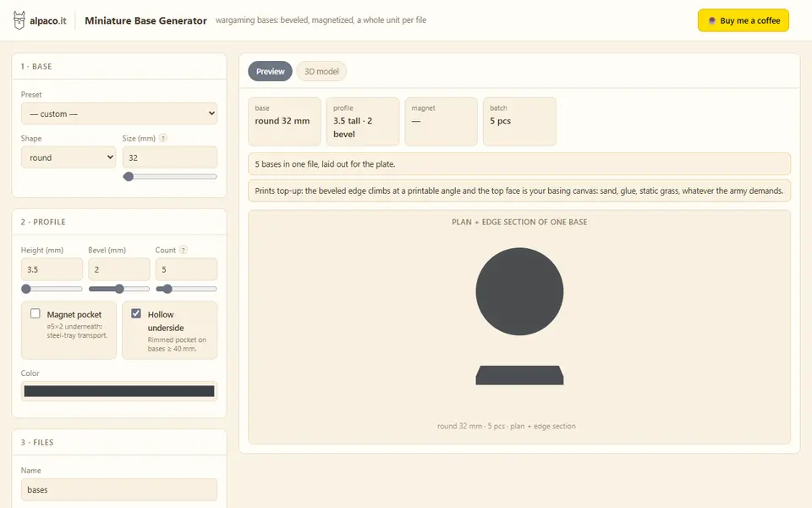Click the '1 · BASE' section header
The image size is (812, 508).
click(36, 66)
